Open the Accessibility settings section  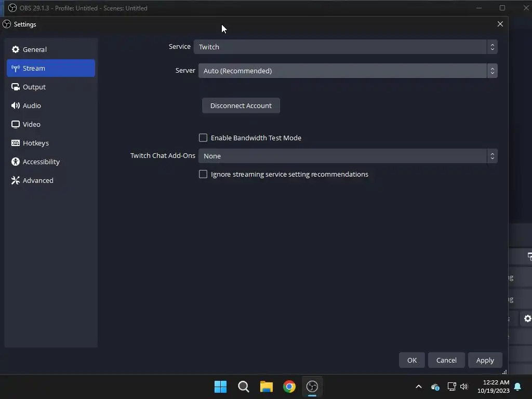[51, 162]
